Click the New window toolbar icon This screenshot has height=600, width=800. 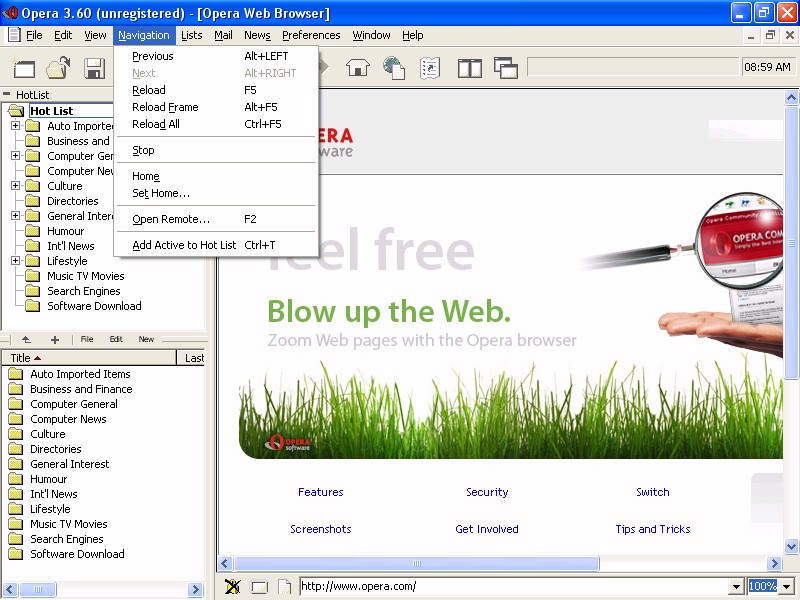point(23,68)
